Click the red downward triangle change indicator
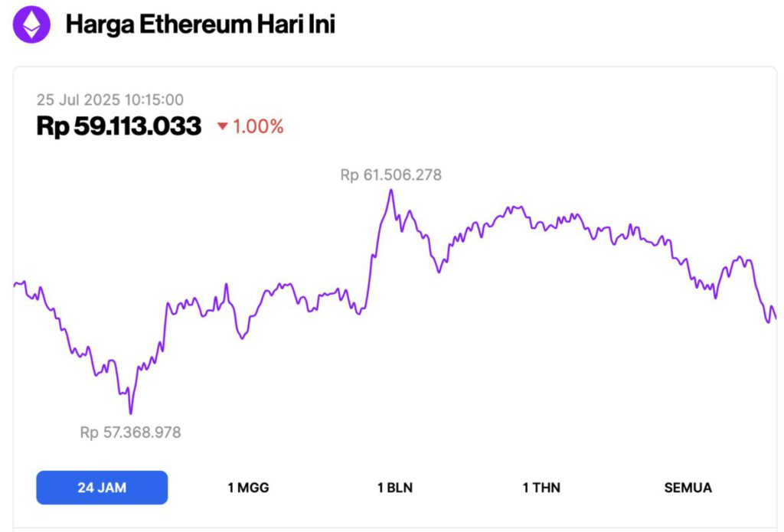784x532 pixels. click(220, 127)
